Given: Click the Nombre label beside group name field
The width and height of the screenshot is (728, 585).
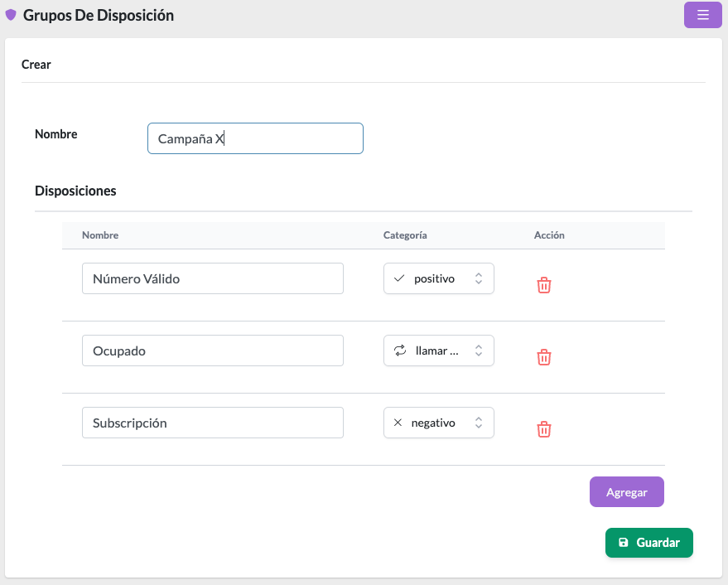Looking at the screenshot, I should [56, 133].
